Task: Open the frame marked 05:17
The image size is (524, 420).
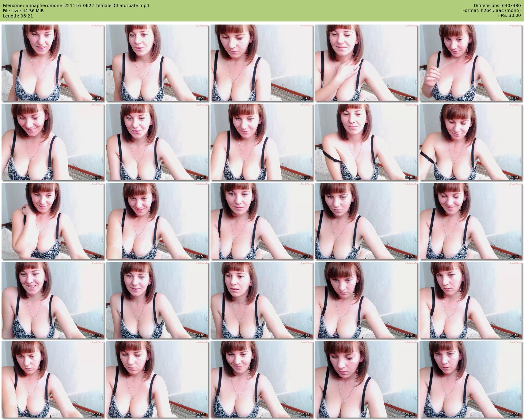Action: [x=157, y=379]
